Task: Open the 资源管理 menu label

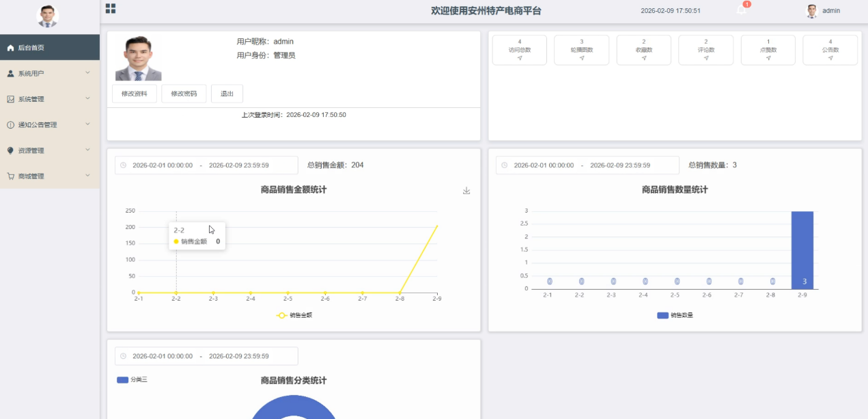Action: pyautogui.click(x=31, y=150)
